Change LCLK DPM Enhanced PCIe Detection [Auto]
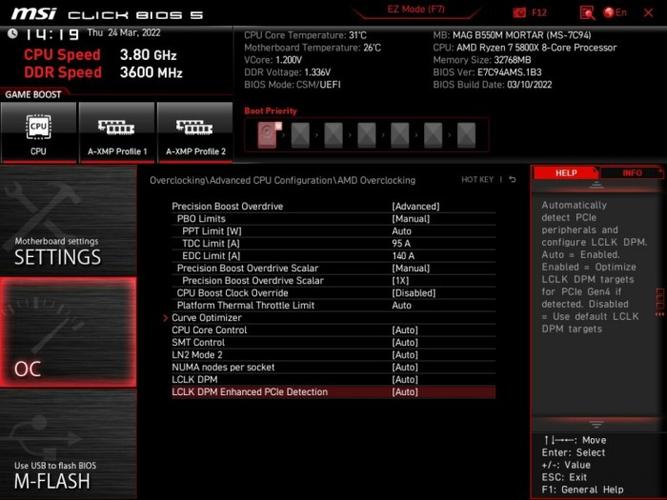 pyautogui.click(x=405, y=392)
